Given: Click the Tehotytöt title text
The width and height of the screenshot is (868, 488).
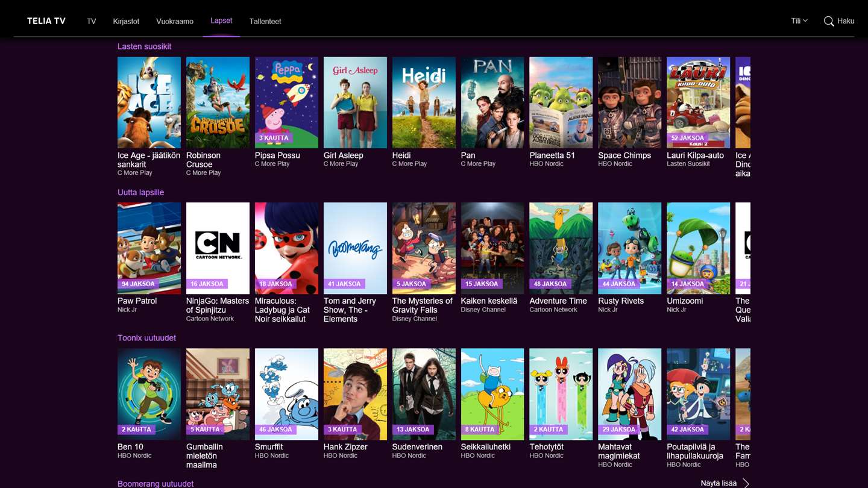Looking at the screenshot, I should coord(547,447).
